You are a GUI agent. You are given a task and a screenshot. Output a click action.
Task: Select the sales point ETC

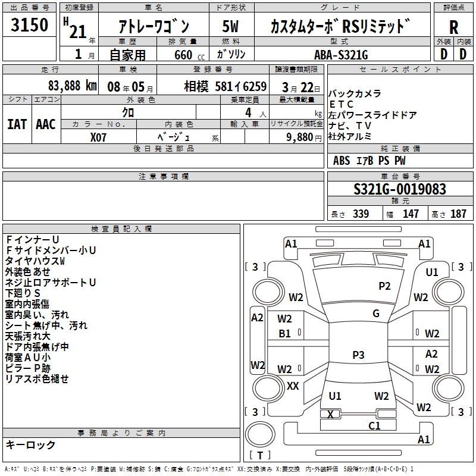pos(341,104)
